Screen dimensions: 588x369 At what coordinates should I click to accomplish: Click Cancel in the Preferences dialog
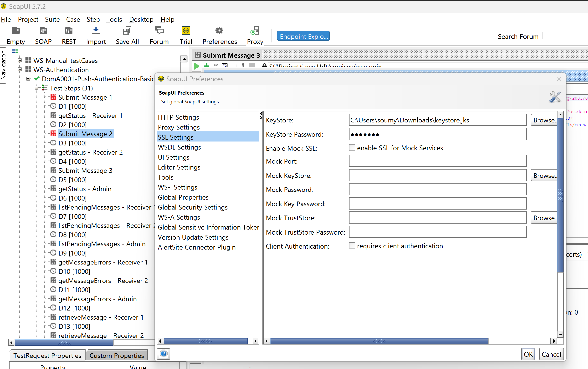click(551, 354)
